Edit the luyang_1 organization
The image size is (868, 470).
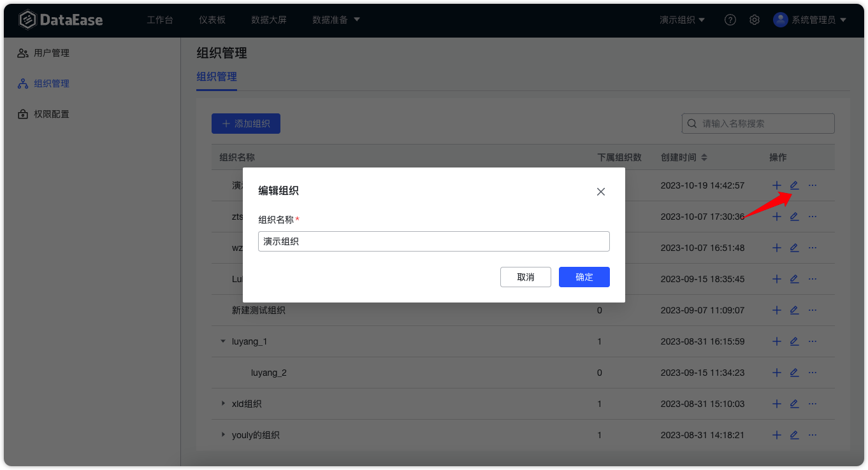click(794, 341)
